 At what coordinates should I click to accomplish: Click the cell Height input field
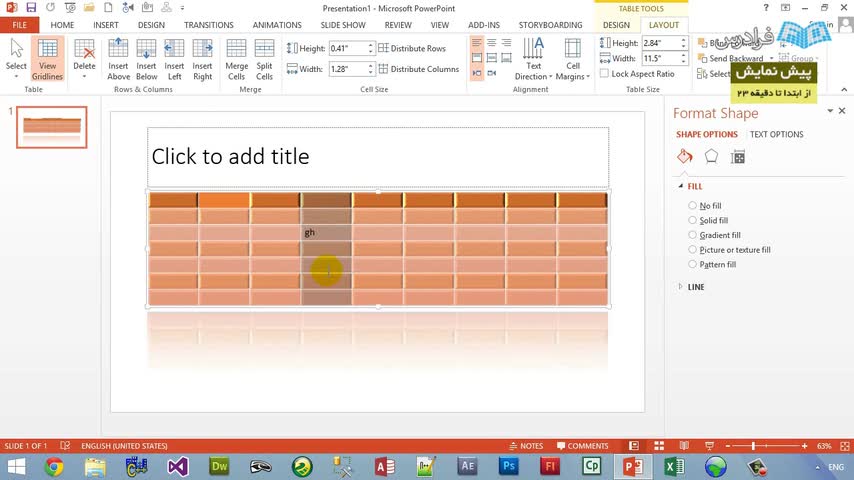[x=347, y=48]
